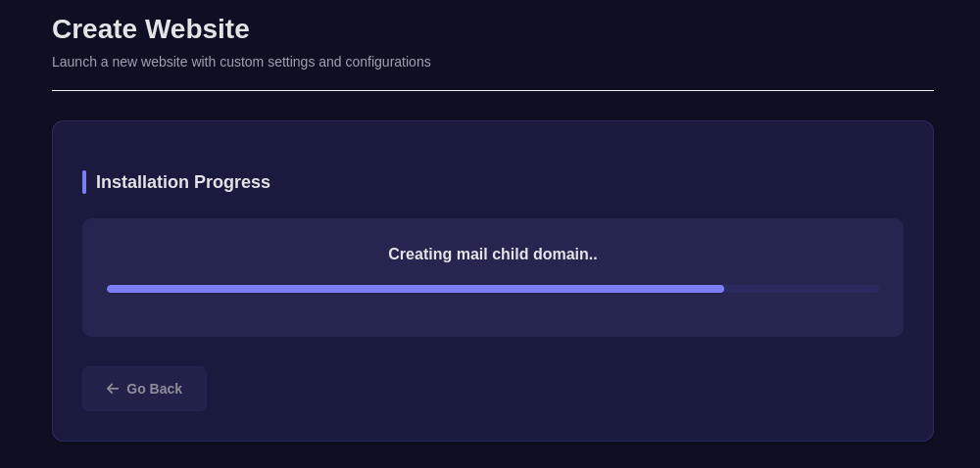This screenshot has height=468, width=980.
Task: Select the "Creating mail child domain.." status text
Action: point(492,255)
